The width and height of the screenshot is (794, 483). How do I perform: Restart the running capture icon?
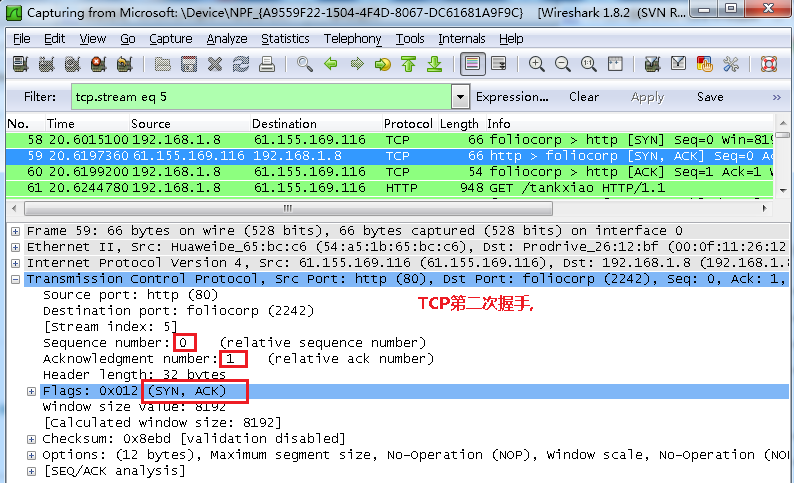pyautogui.click(x=125, y=64)
